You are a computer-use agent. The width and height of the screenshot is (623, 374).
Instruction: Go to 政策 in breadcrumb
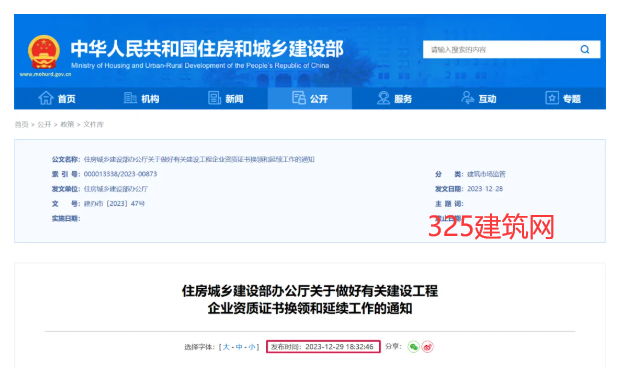[x=67, y=124]
